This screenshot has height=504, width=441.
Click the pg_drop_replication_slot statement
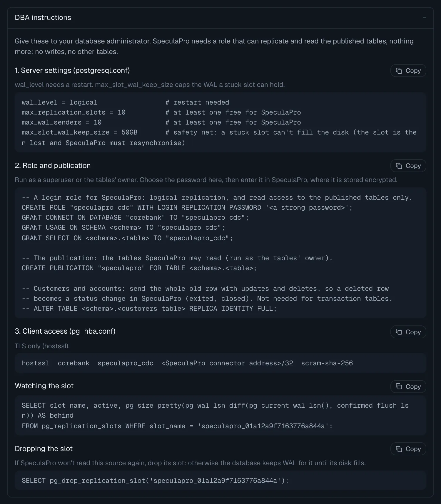click(x=155, y=481)
